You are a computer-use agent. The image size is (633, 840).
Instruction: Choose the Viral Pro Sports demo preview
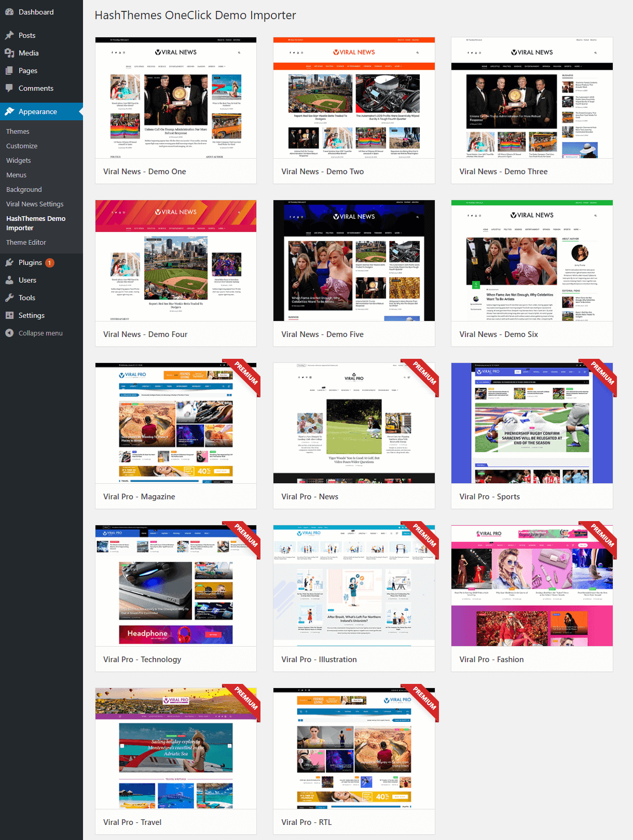pyautogui.click(x=532, y=424)
